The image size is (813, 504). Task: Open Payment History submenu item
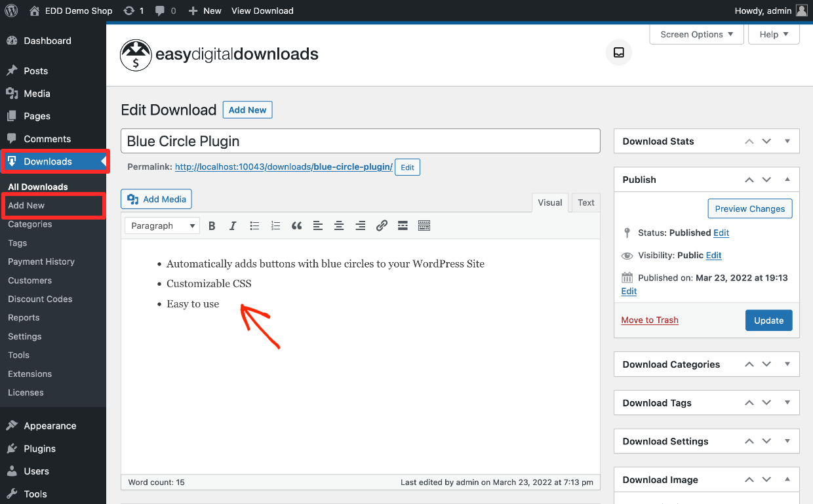41,262
